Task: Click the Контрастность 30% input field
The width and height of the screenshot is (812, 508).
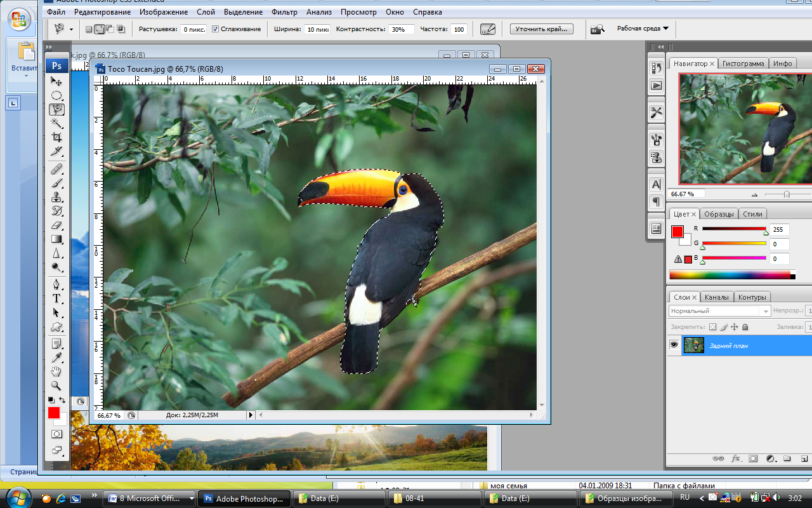Action: 401,29
